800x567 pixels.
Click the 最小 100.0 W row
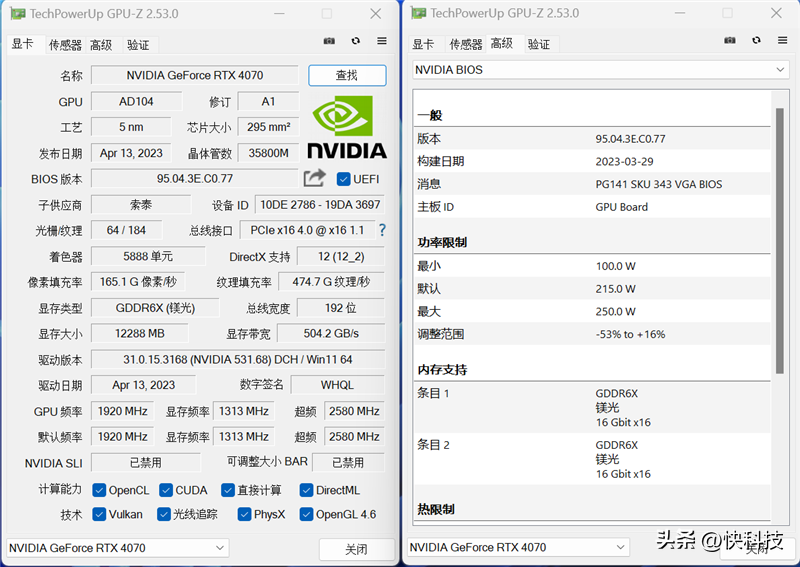[x=592, y=266]
